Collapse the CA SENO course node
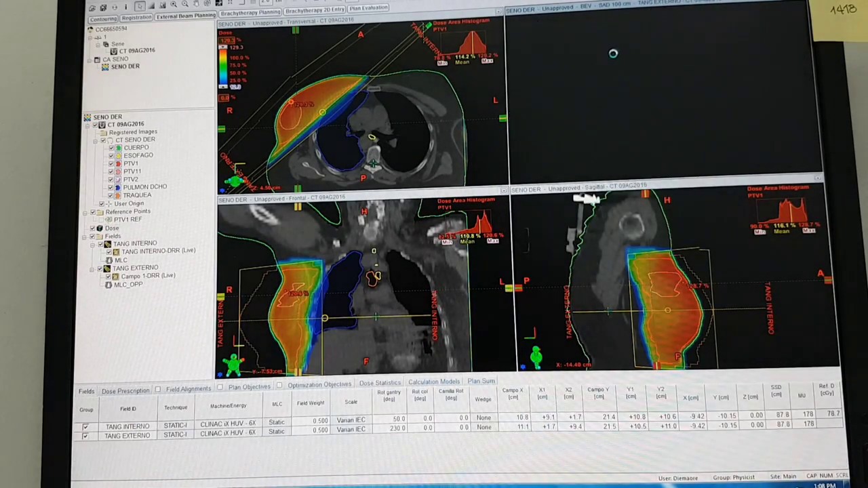 pos(90,61)
